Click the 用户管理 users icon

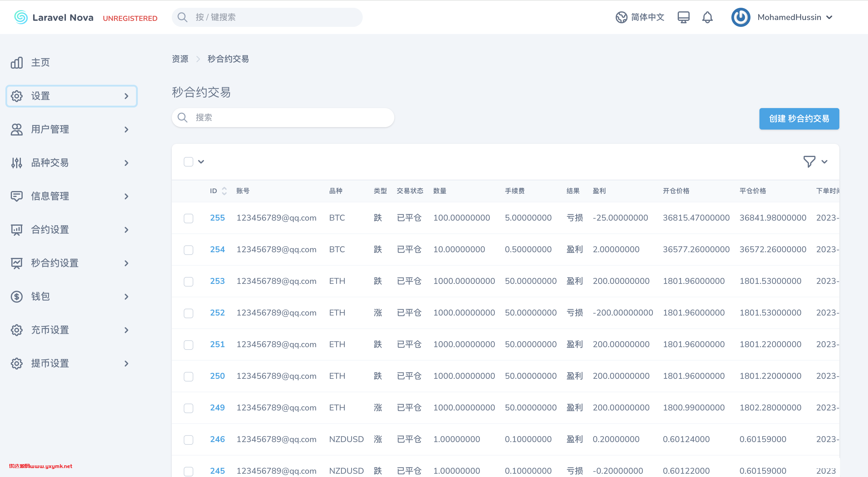16,130
